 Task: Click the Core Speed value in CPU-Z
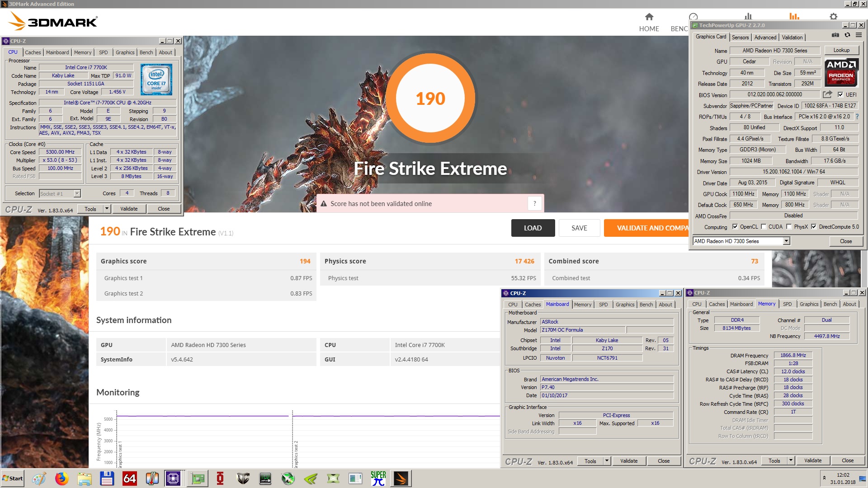click(x=60, y=152)
